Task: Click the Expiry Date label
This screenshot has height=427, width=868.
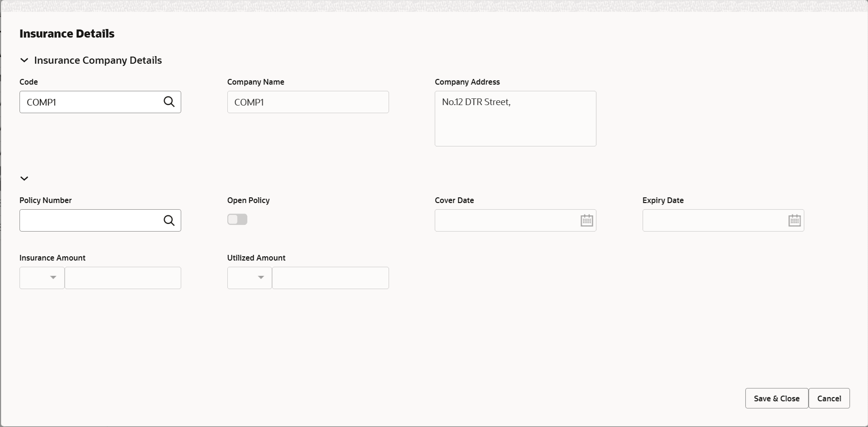Action: (663, 200)
